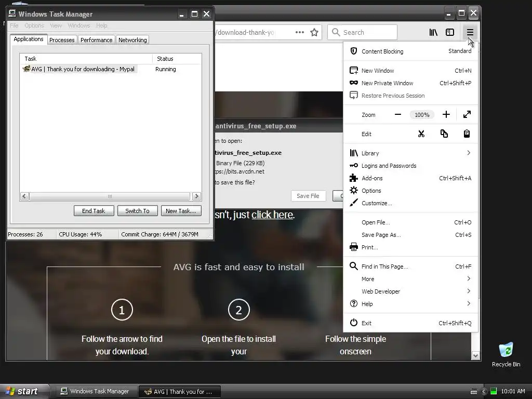The width and height of the screenshot is (532, 399).
Task: Open Add-ons from the menu
Action: pos(410,178)
